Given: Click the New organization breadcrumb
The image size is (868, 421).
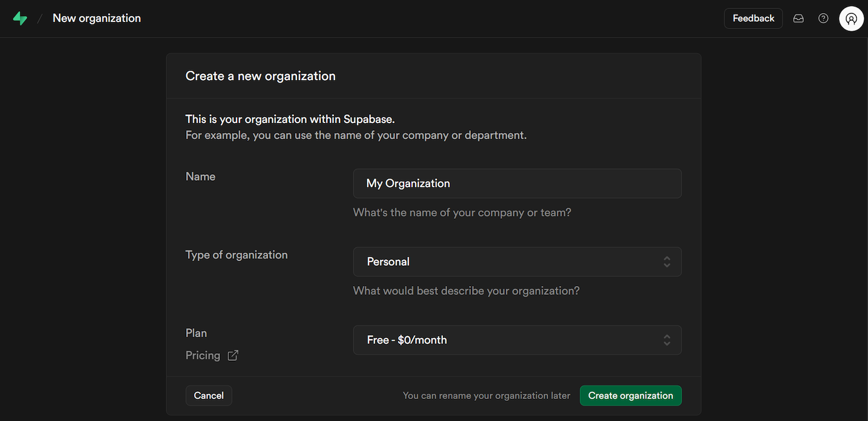Looking at the screenshot, I should 97,18.
